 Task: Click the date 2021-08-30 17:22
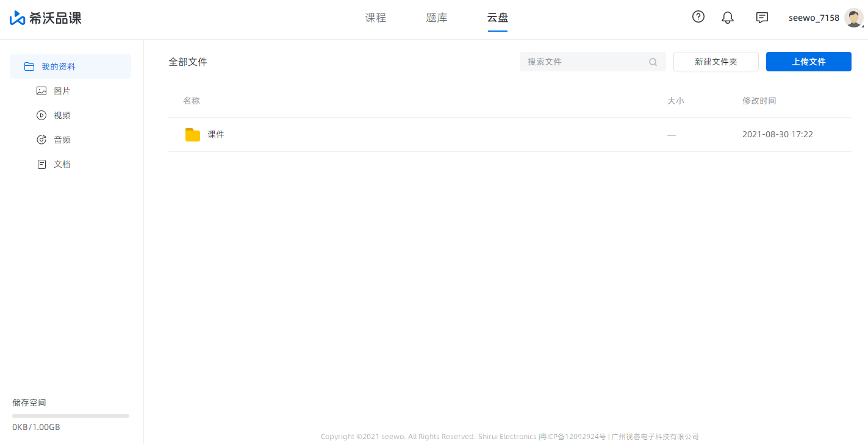click(x=778, y=134)
